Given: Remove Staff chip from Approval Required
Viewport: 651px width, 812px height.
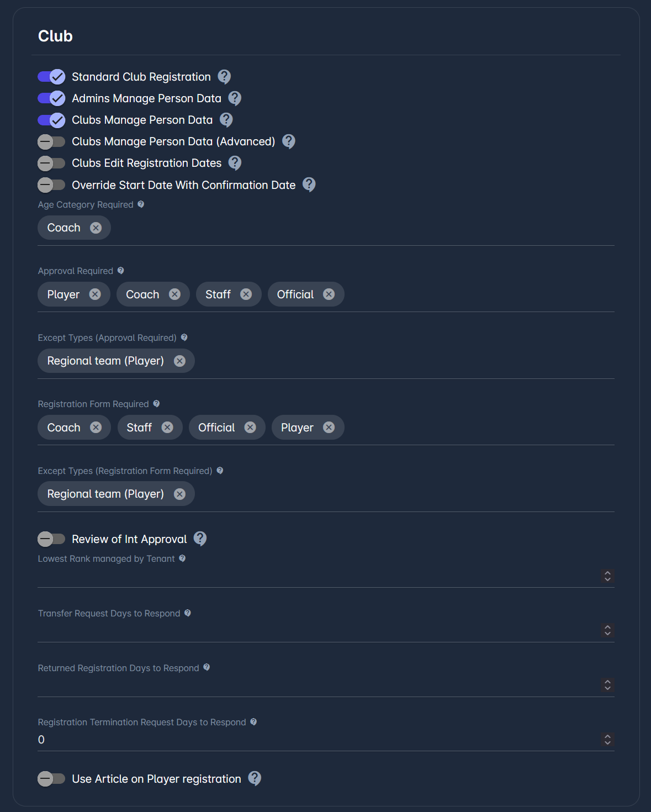Looking at the screenshot, I should (x=246, y=294).
